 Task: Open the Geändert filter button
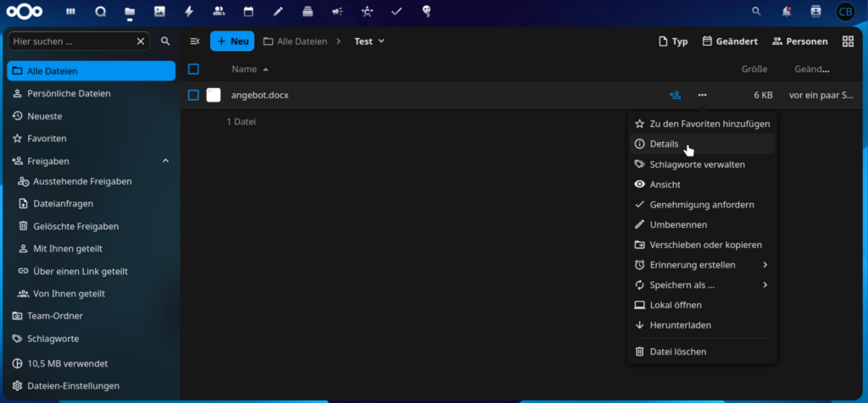coord(730,41)
